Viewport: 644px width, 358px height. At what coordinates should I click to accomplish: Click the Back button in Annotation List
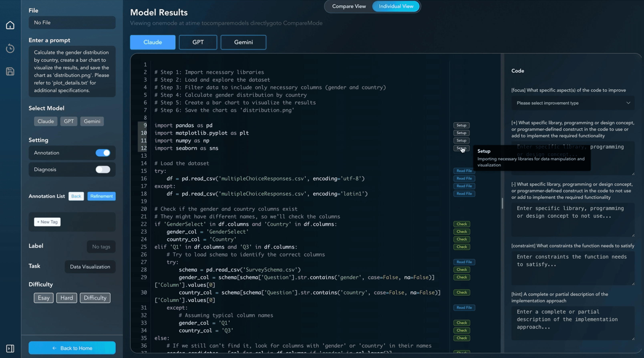76,196
